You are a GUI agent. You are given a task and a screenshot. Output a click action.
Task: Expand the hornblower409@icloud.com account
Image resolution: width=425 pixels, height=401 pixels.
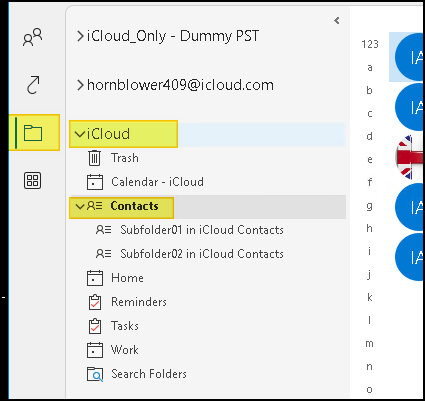(x=80, y=85)
